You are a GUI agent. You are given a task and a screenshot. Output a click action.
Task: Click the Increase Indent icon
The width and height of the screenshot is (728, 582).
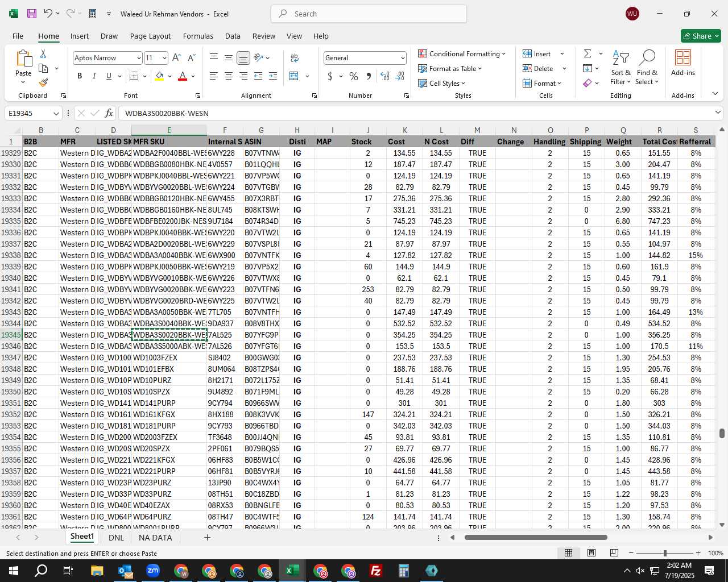pos(273,76)
